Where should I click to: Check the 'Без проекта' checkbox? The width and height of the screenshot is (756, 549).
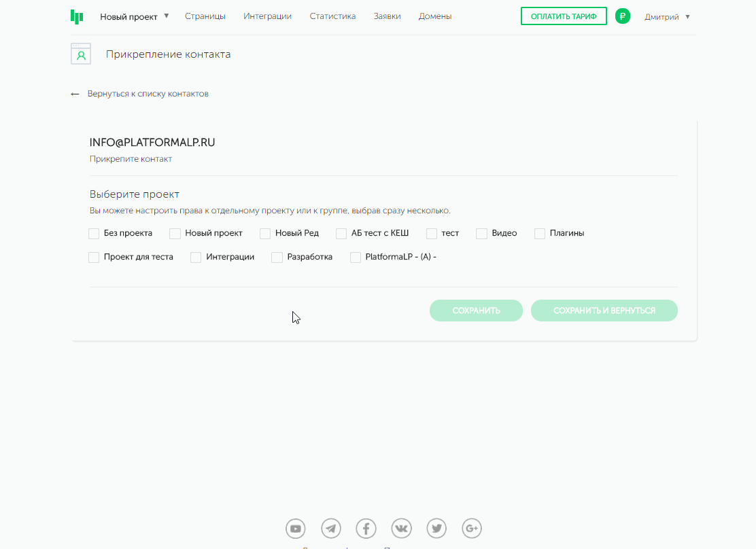(x=94, y=234)
